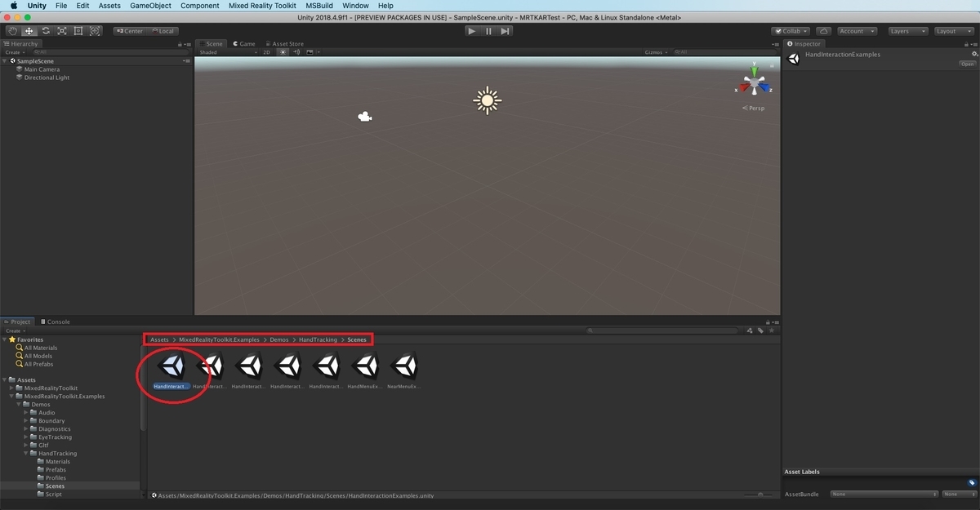980x510 pixels.
Task: Click the blue asset label tag icon
Action: click(x=972, y=482)
